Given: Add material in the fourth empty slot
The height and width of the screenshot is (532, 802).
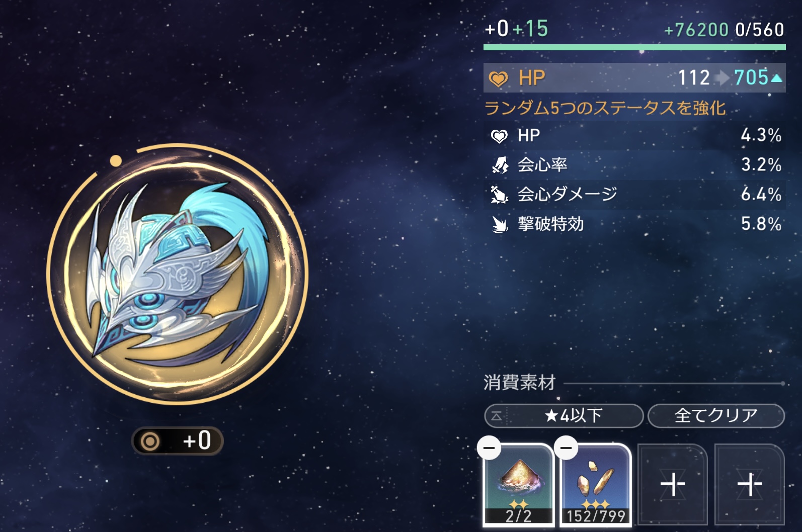Looking at the screenshot, I should click(x=750, y=485).
